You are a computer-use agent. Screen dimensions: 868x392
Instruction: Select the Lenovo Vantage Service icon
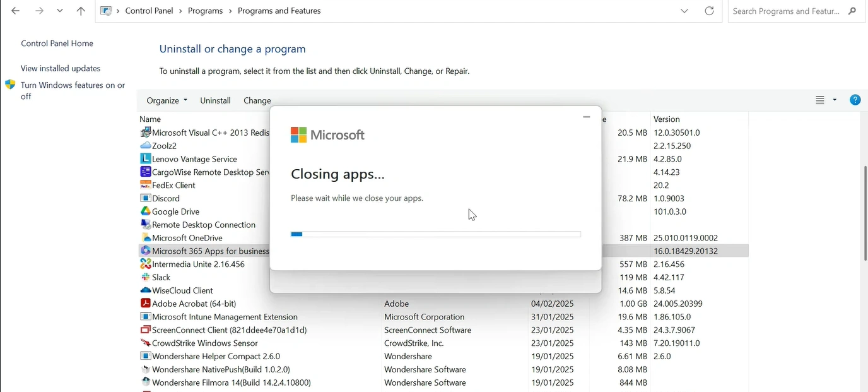pos(146,158)
